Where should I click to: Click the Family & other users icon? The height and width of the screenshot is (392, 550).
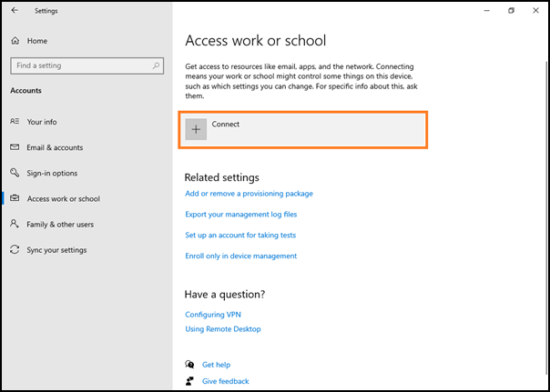coord(15,224)
